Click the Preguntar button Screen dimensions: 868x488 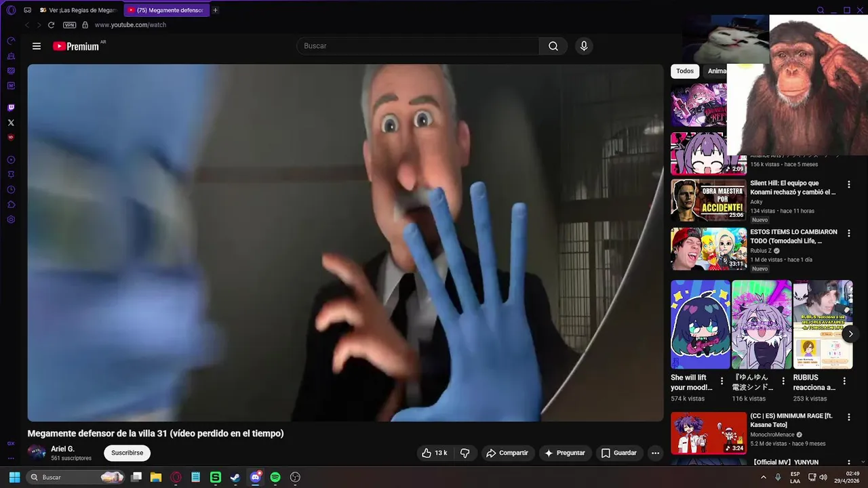click(565, 453)
